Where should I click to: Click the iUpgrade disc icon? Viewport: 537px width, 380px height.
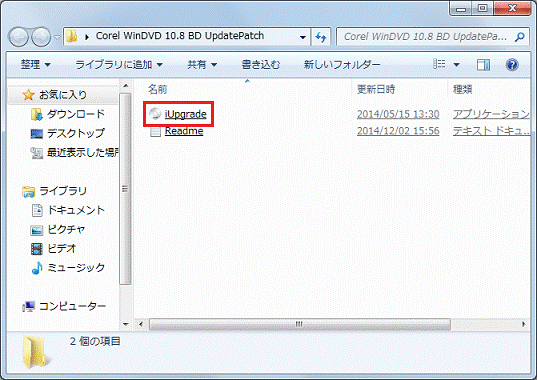tap(155, 114)
